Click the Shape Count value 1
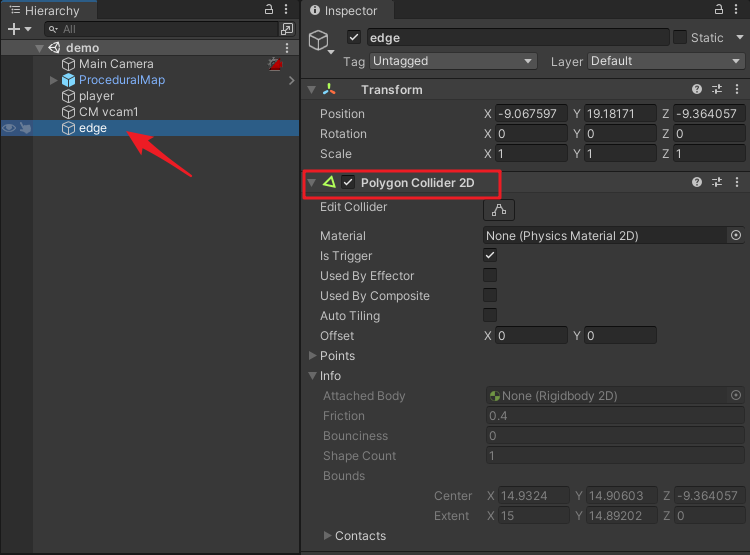 [x=615, y=455]
